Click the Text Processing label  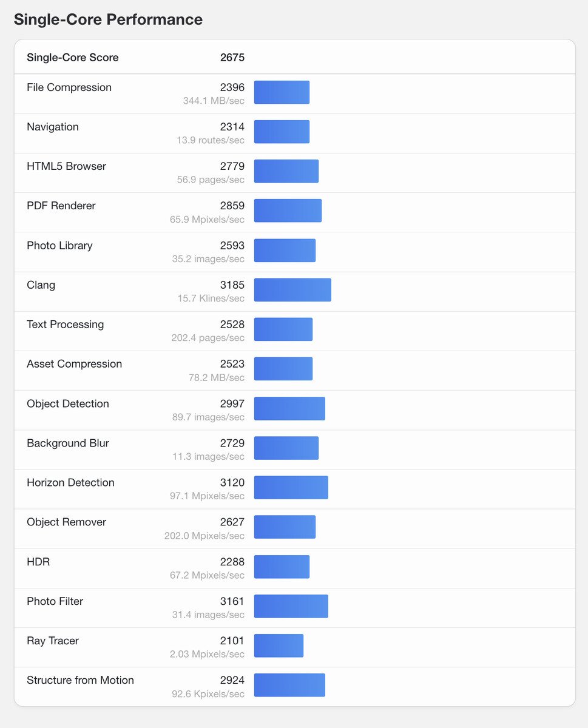click(66, 325)
